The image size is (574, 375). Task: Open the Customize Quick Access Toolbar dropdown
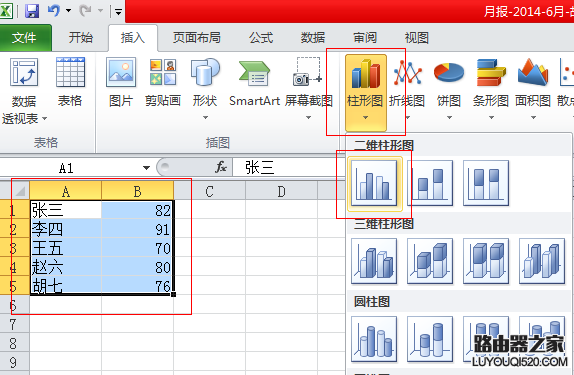pyautogui.click(x=118, y=12)
